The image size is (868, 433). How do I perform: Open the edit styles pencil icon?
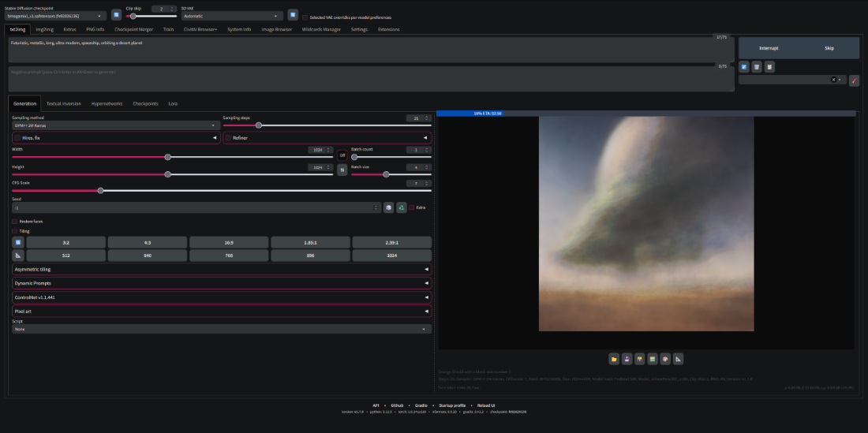pyautogui.click(x=854, y=80)
